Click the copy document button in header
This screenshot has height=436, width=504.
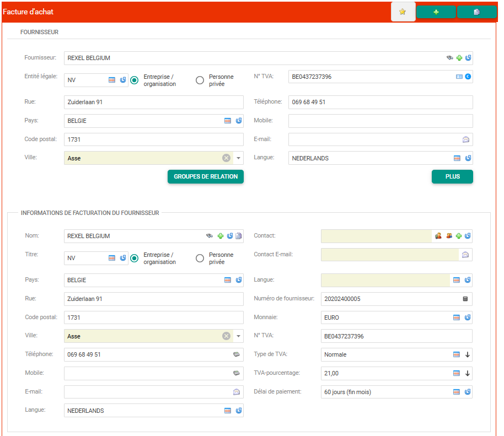[476, 12]
